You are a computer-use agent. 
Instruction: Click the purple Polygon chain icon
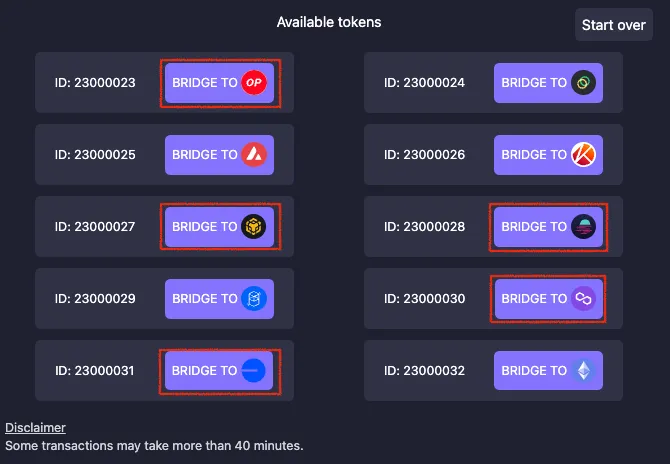pos(583,298)
